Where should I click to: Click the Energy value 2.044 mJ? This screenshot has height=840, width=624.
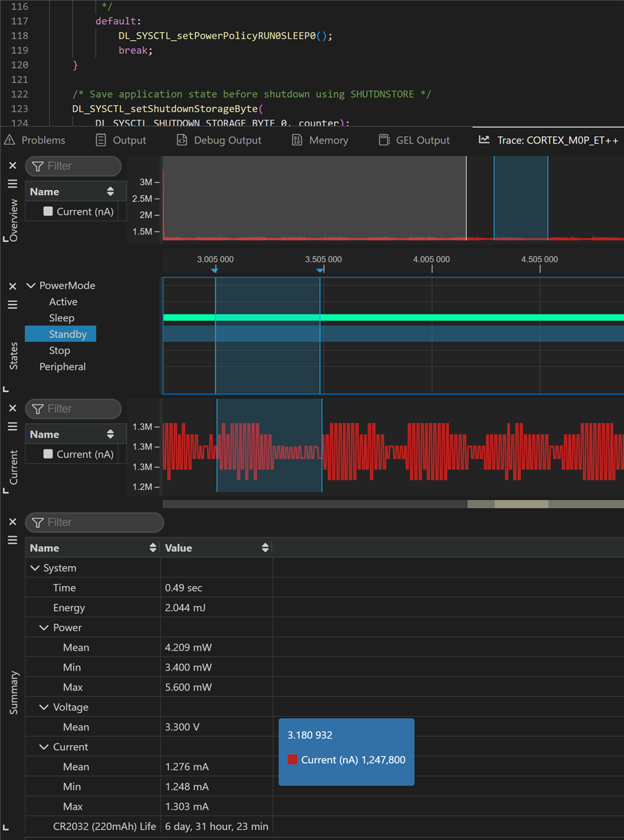[185, 607]
